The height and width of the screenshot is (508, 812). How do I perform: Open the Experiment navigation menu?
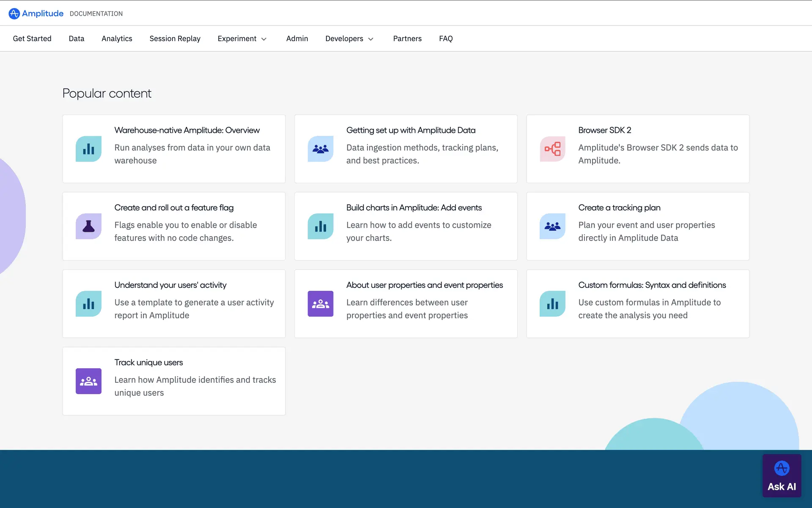[x=237, y=39]
